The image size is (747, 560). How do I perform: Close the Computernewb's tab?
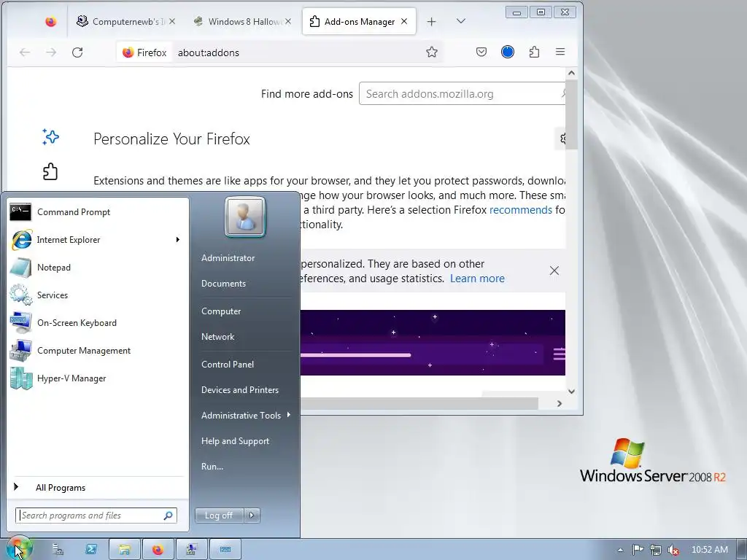click(x=172, y=21)
